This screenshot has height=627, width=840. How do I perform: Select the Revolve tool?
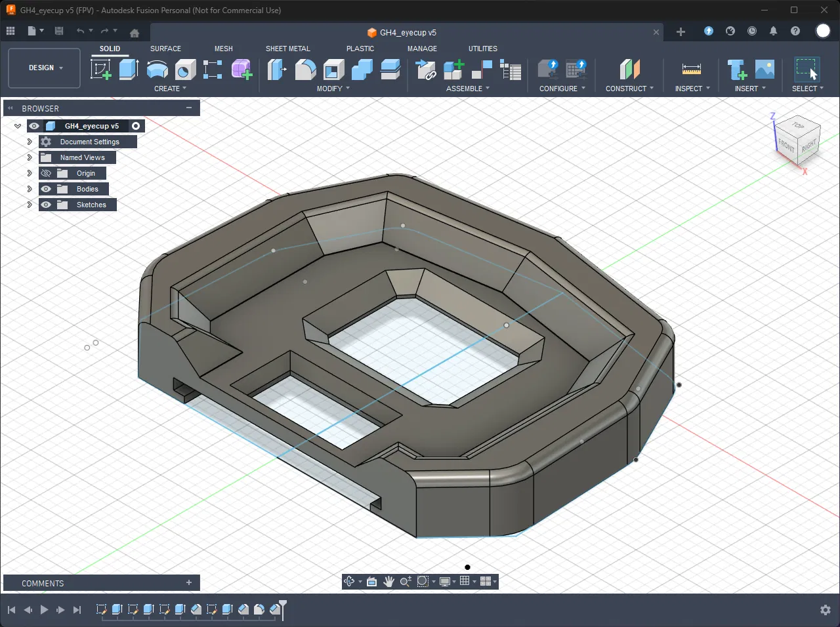pos(157,69)
